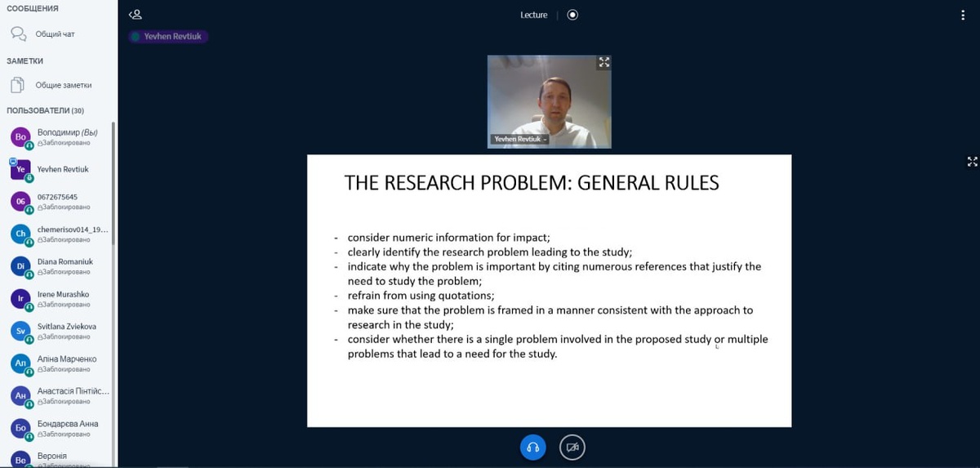Click the ЗАМЕТКИ section header

pyautogui.click(x=24, y=60)
